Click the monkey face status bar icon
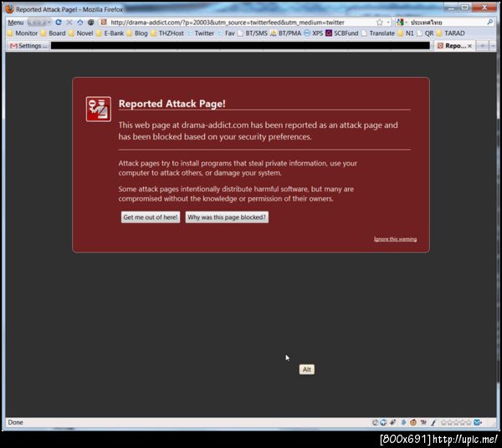Image resolution: width=502 pixels, height=448 pixels. point(413,422)
